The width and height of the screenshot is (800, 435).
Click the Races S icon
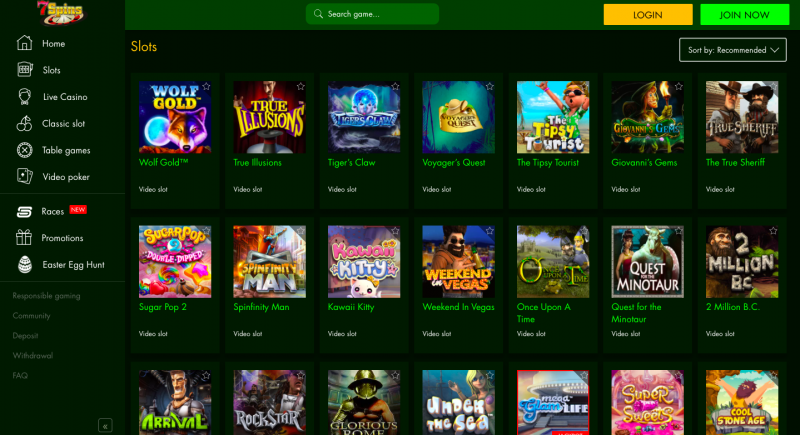pos(24,211)
